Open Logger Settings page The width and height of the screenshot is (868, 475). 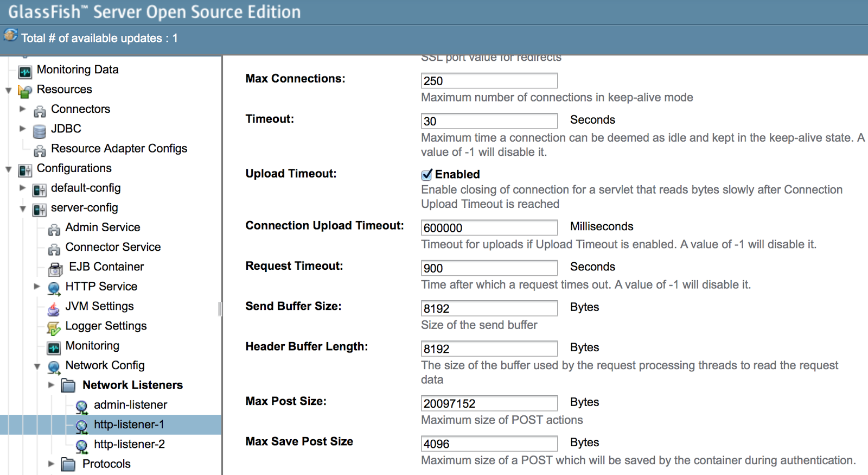click(106, 326)
